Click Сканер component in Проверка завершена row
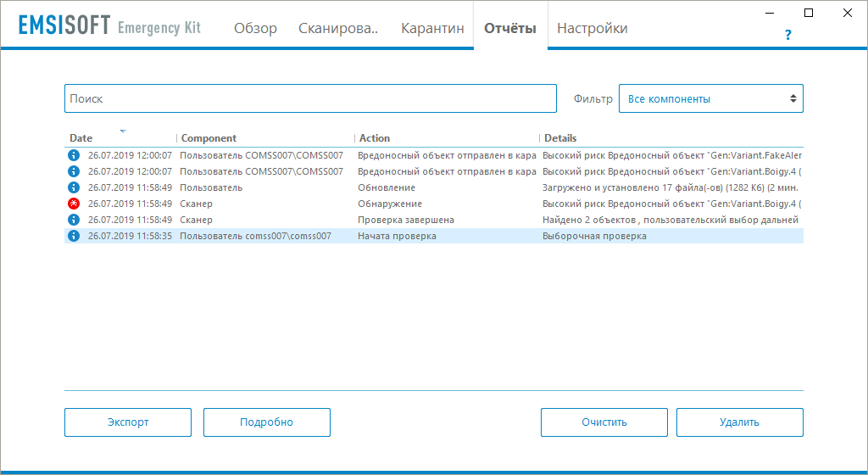Viewport: 868px width, 475px height. point(196,220)
